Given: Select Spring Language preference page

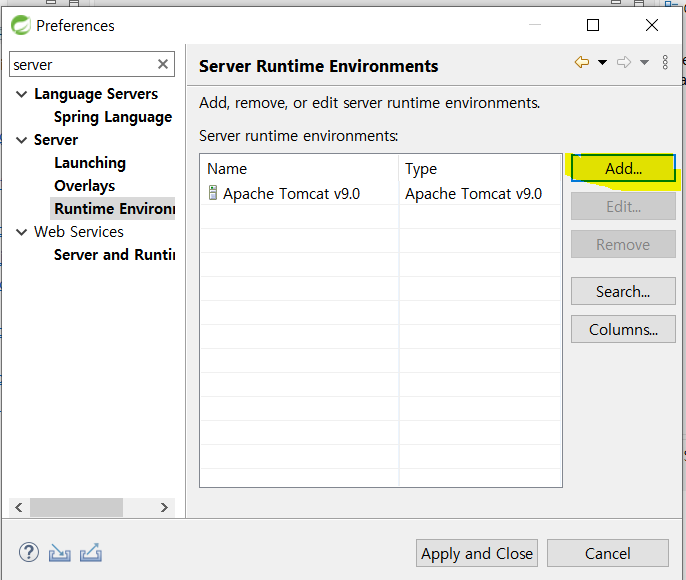Looking at the screenshot, I should point(113,117).
